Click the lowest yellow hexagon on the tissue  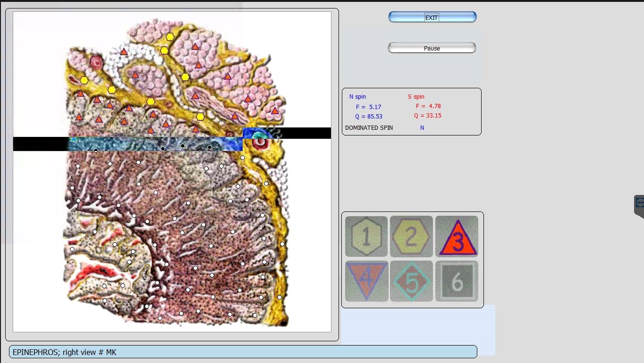click(x=200, y=117)
